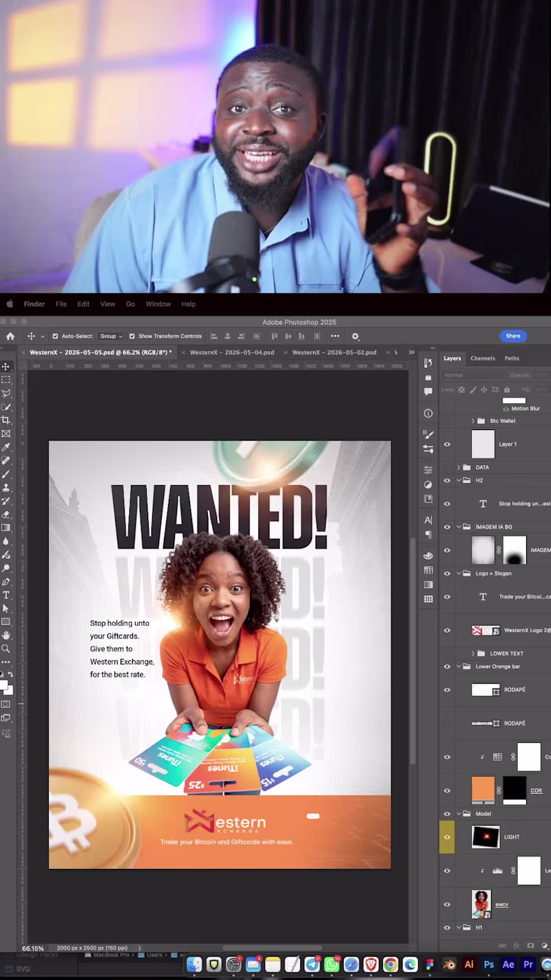Image resolution: width=551 pixels, height=980 pixels.
Task: Collapse the IMAGEM IA BG group
Action: (459, 527)
